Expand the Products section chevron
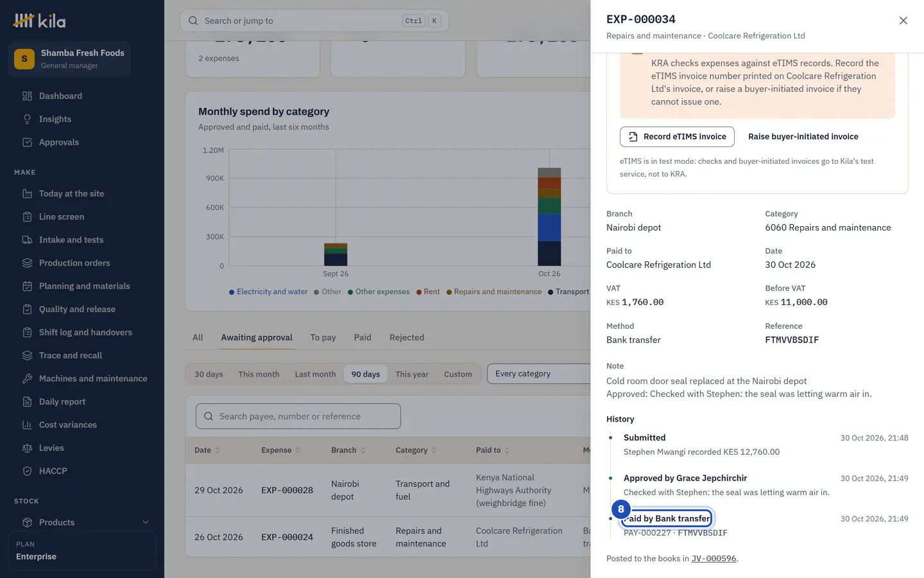Screen dimensions: 924x578 146,523
